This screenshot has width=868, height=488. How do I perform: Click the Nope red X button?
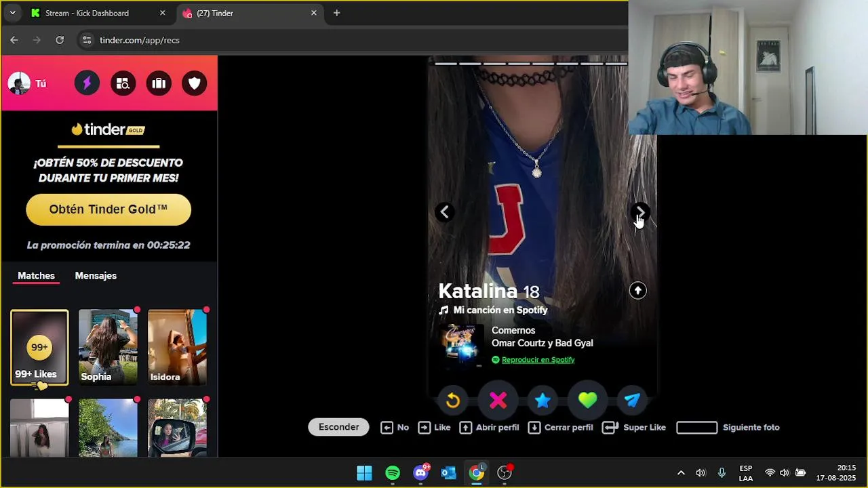click(498, 401)
